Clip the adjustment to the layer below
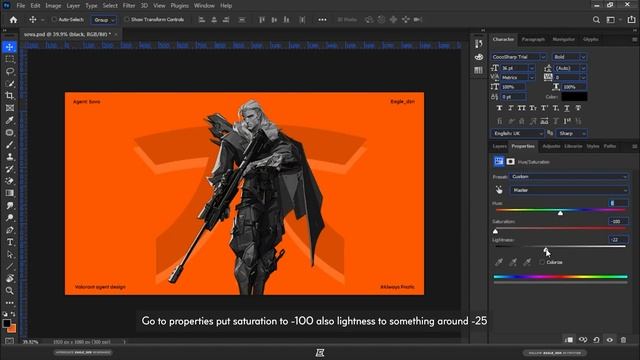This screenshot has width=640, height=360. (569, 340)
